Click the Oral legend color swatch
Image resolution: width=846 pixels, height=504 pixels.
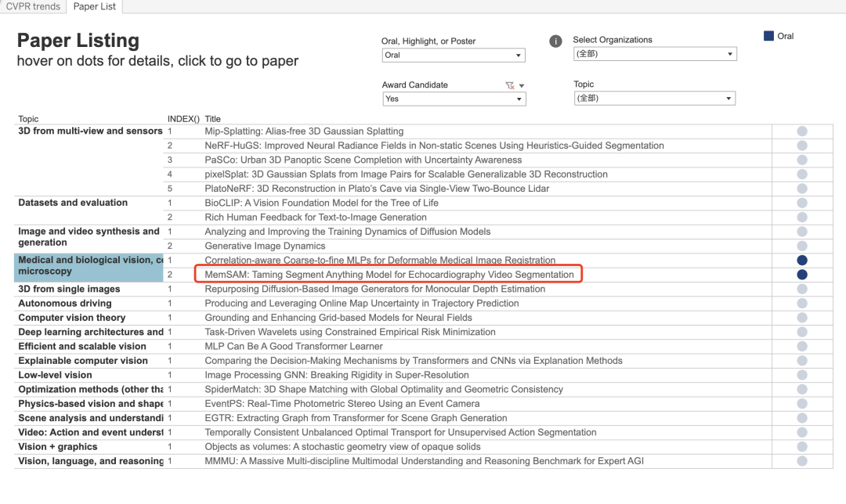pos(768,36)
